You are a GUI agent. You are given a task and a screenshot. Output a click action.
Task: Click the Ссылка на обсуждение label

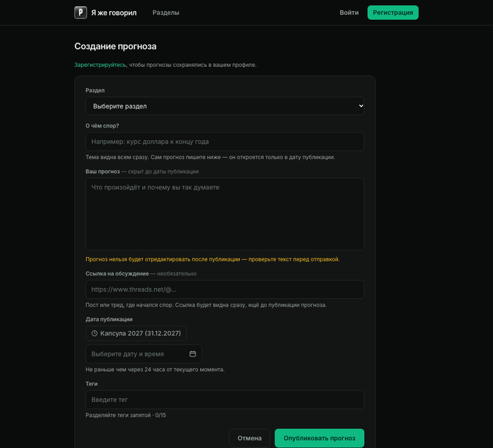117,273
